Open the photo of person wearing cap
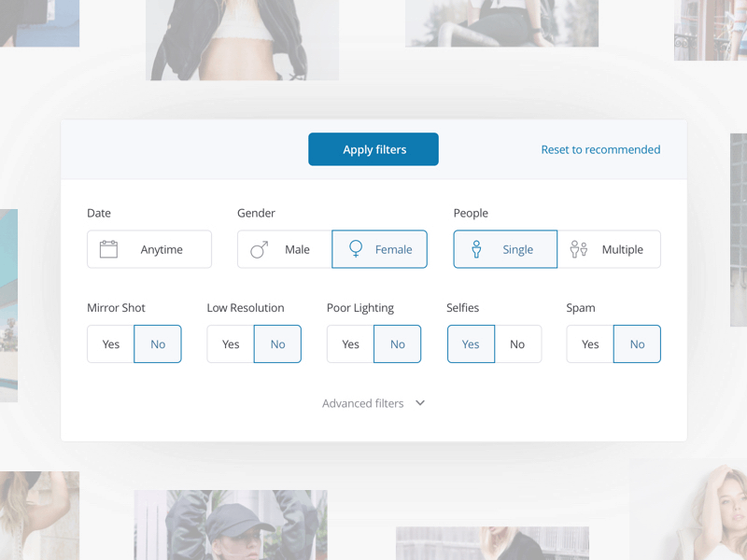Screen dimensions: 747x560 [x=230, y=525]
